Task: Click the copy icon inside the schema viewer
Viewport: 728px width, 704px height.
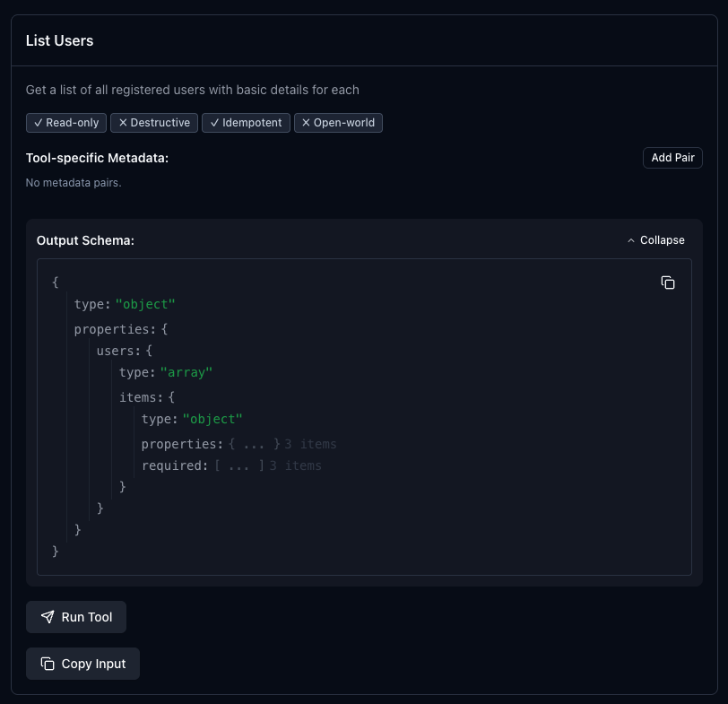Action: [x=668, y=282]
